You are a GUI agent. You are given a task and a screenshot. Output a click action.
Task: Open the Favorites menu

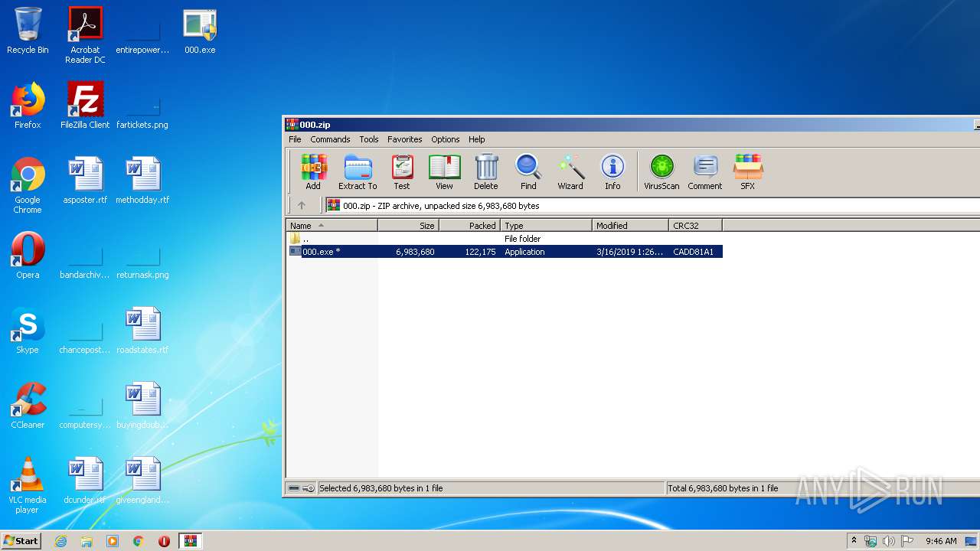coord(404,139)
